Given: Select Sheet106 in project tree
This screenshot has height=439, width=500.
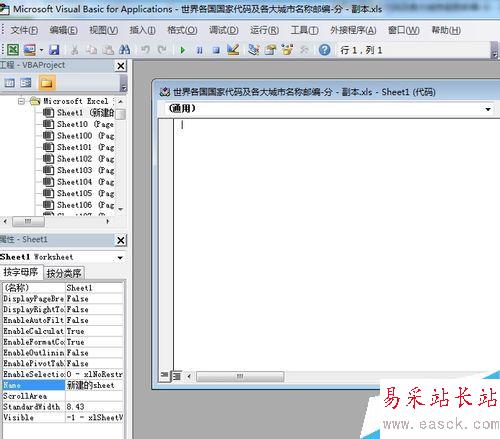Looking at the screenshot, I should pyautogui.click(x=78, y=205).
